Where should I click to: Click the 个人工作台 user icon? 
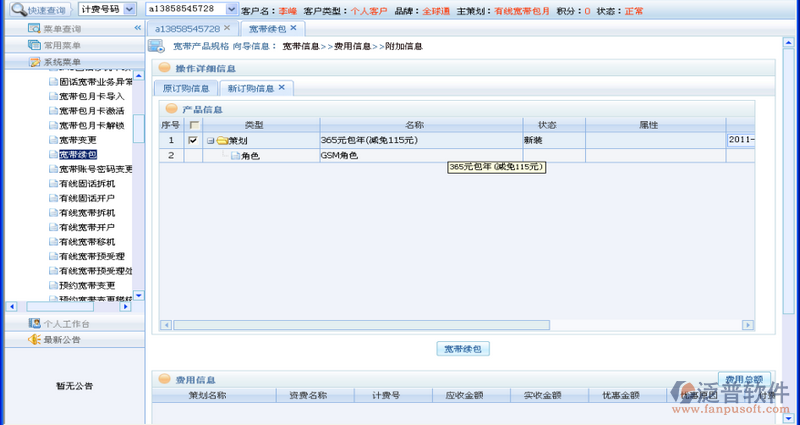35,324
